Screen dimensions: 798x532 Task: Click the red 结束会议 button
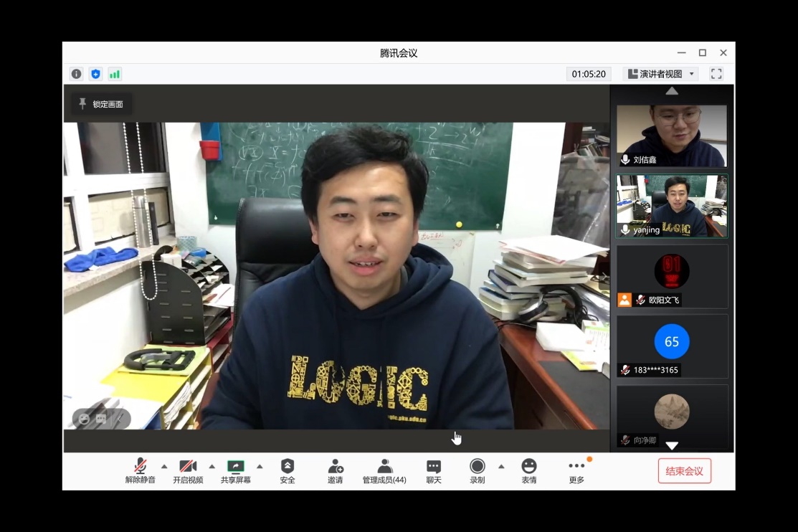684,471
